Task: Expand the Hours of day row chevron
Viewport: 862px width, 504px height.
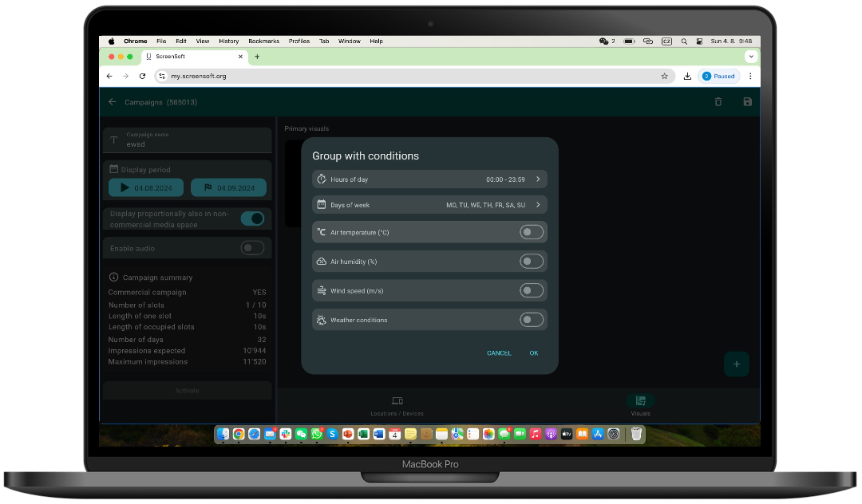Action: [538, 179]
